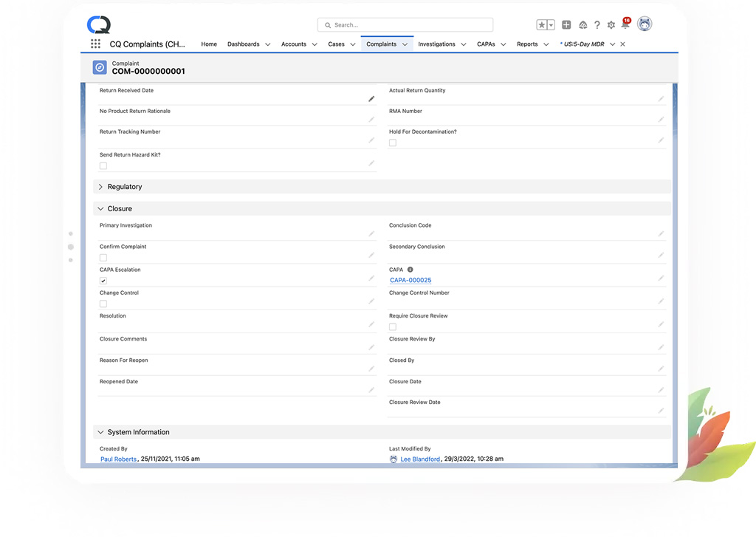Click the user profile avatar
The height and width of the screenshot is (537, 756).
click(x=645, y=24)
